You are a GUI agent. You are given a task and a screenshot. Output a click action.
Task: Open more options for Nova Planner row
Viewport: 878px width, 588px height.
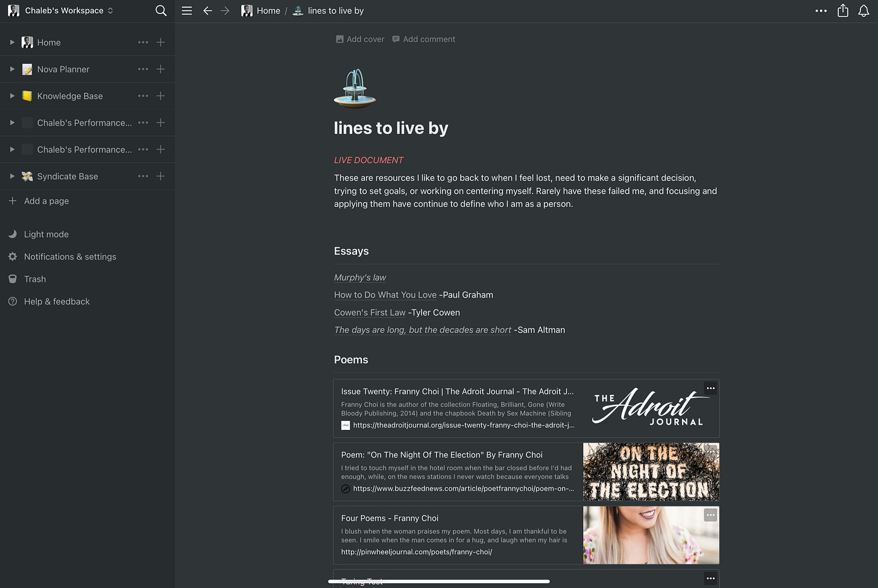[x=143, y=69]
